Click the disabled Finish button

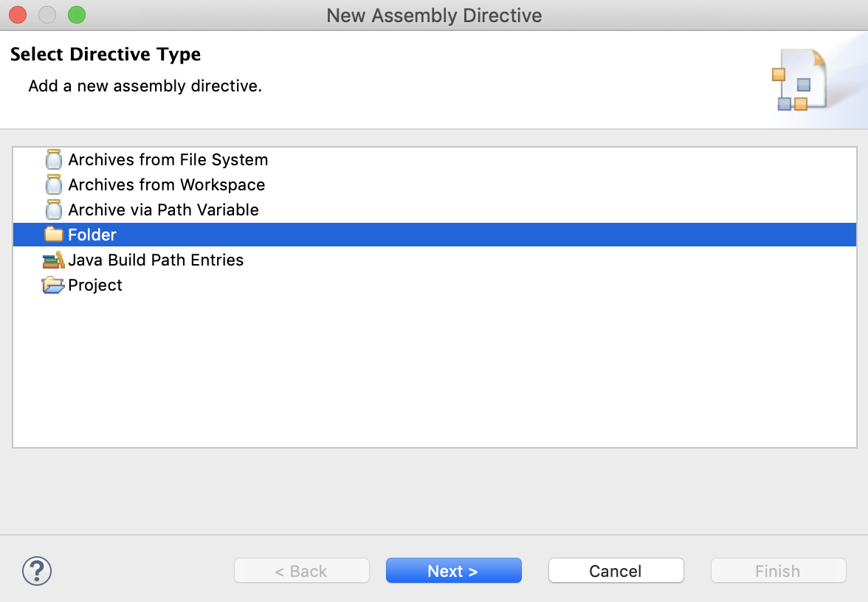(778, 571)
